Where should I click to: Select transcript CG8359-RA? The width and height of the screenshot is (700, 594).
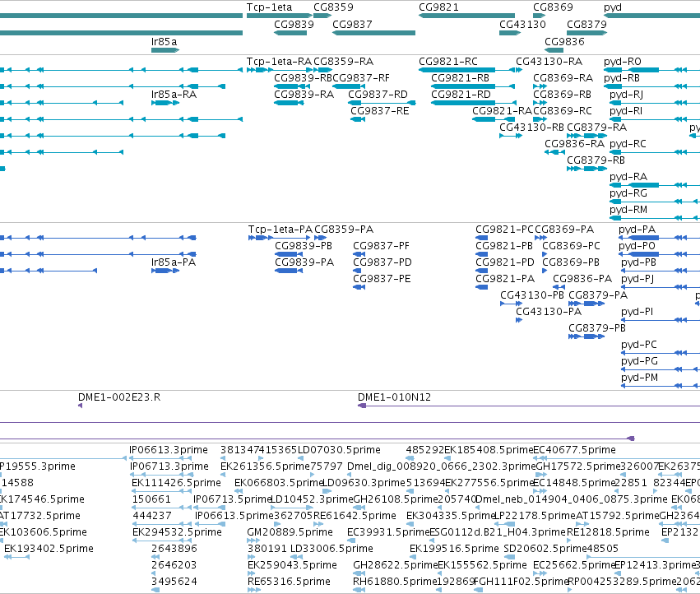tap(343, 61)
